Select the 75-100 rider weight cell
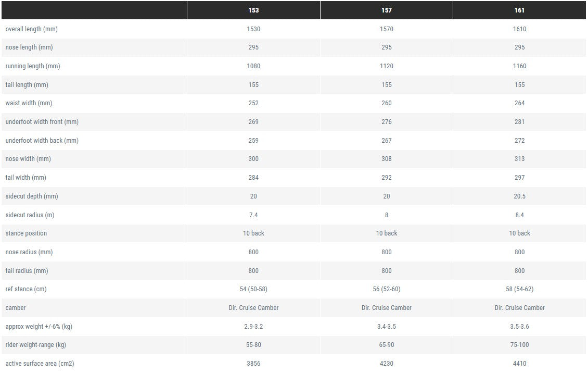Screen dimensions: 588x373 pyautogui.click(x=519, y=344)
